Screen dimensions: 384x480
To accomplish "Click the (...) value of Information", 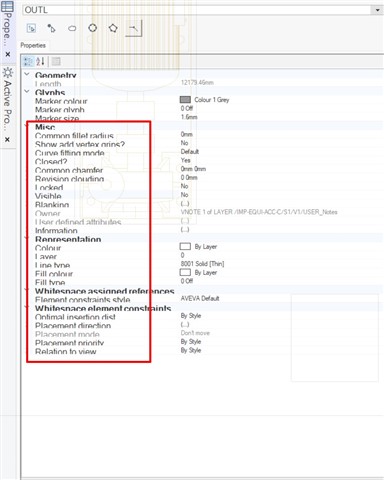I will (x=185, y=230).
